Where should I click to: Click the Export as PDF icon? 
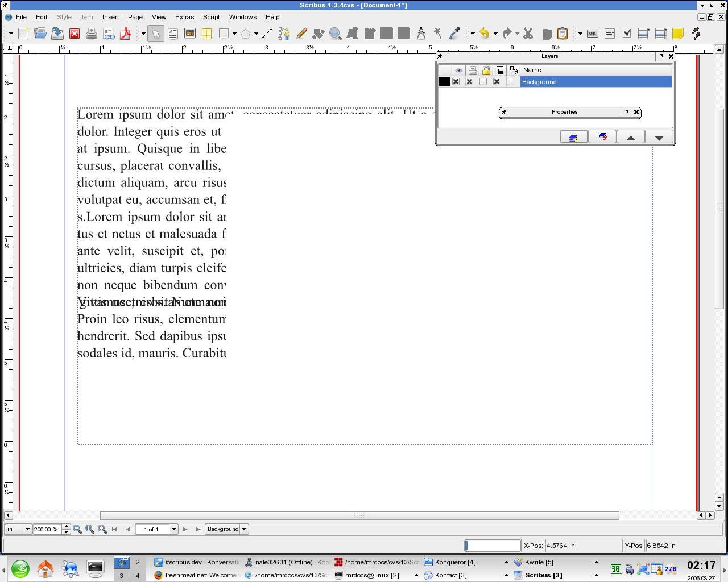coord(126,34)
